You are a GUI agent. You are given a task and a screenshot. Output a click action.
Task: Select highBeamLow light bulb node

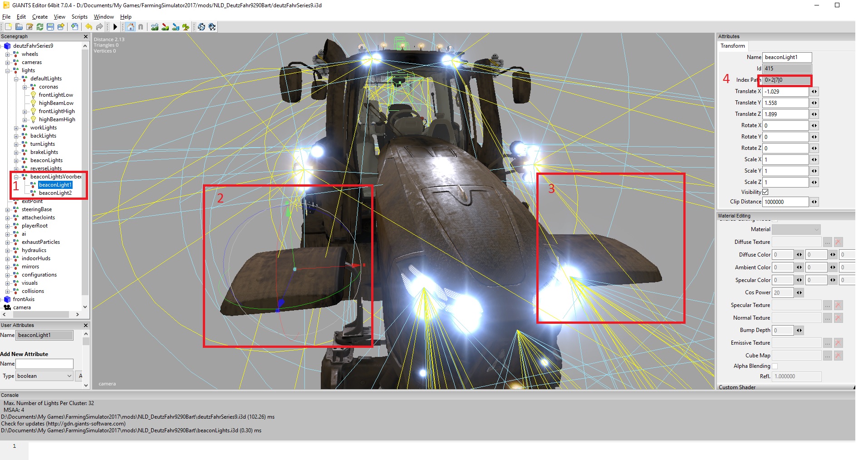(x=33, y=103)
